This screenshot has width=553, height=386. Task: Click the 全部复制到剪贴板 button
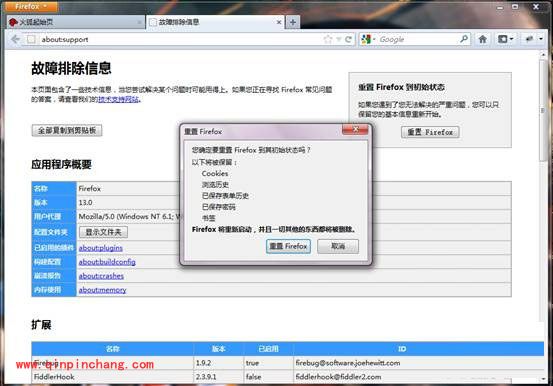[67, 131]
